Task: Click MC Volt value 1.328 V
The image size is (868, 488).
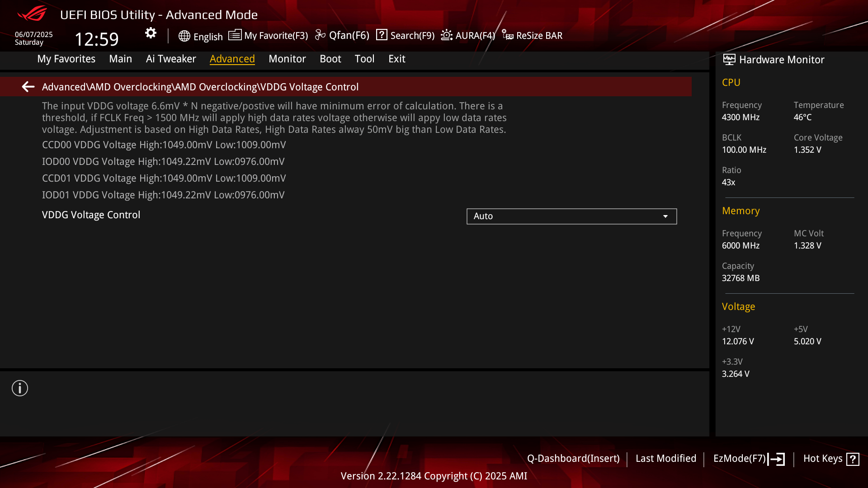Action: 807,246
